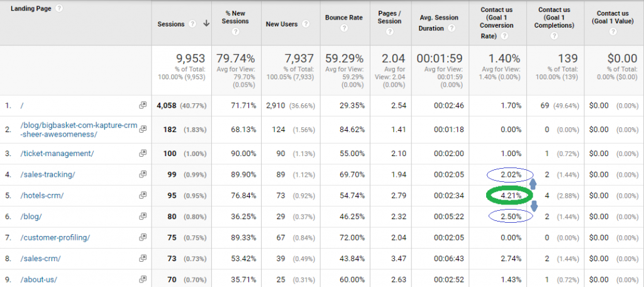Click external link icon for /blog/ row
Screen dimensions: 644x287
click(x=143, y=217)
